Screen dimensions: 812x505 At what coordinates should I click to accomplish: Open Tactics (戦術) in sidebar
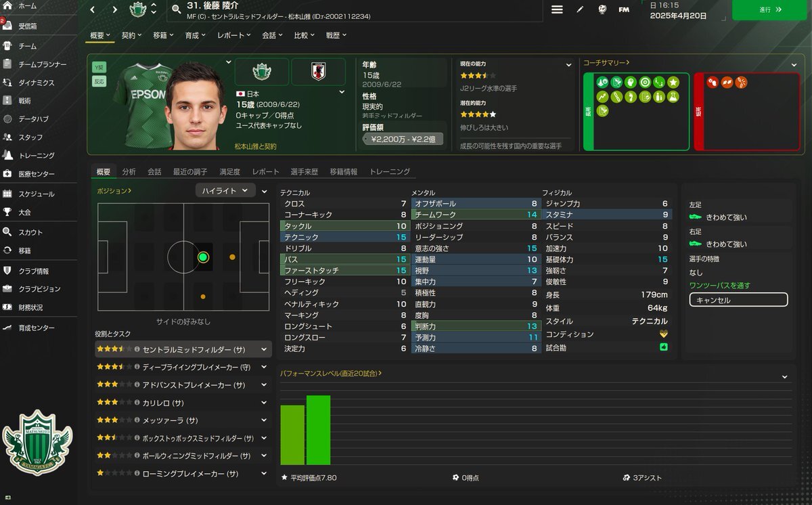point(24,101)
